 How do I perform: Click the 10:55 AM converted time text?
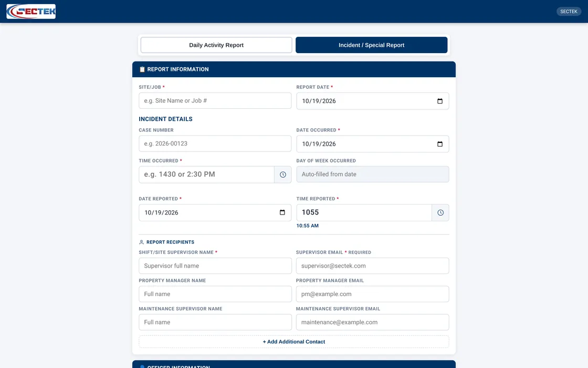[308, 226]
